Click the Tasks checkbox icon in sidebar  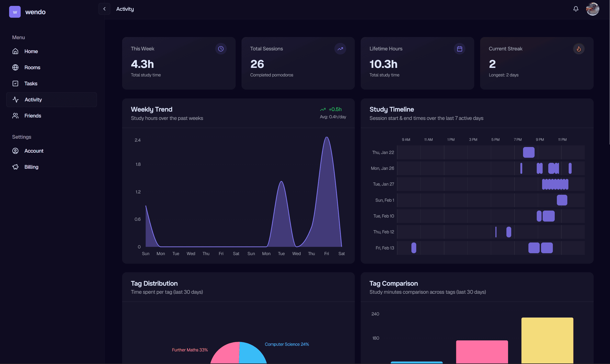pos(16,83)
